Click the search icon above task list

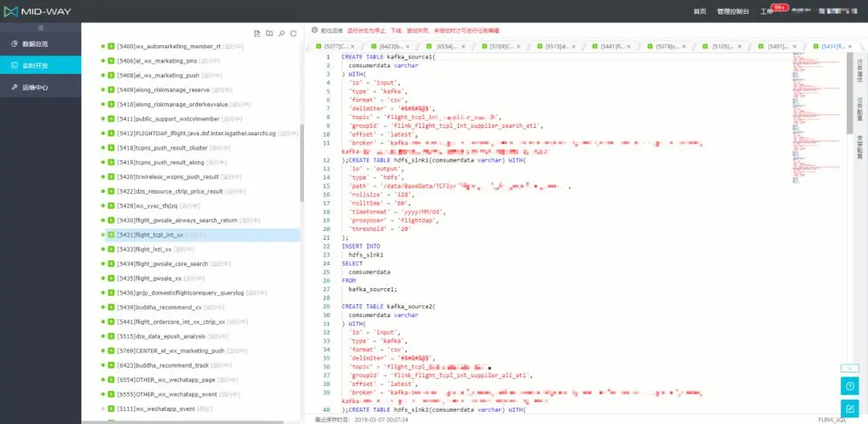point(281,34)
